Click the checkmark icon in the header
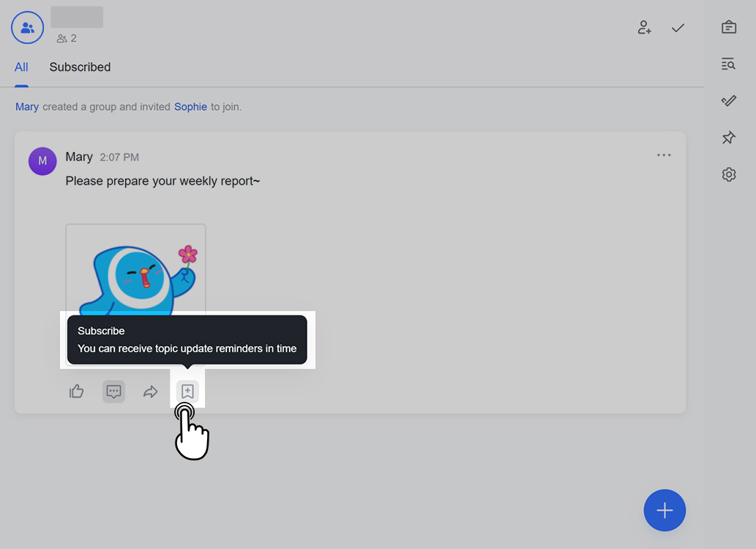This screenshot has height=549, width=756. coord(678,28)
